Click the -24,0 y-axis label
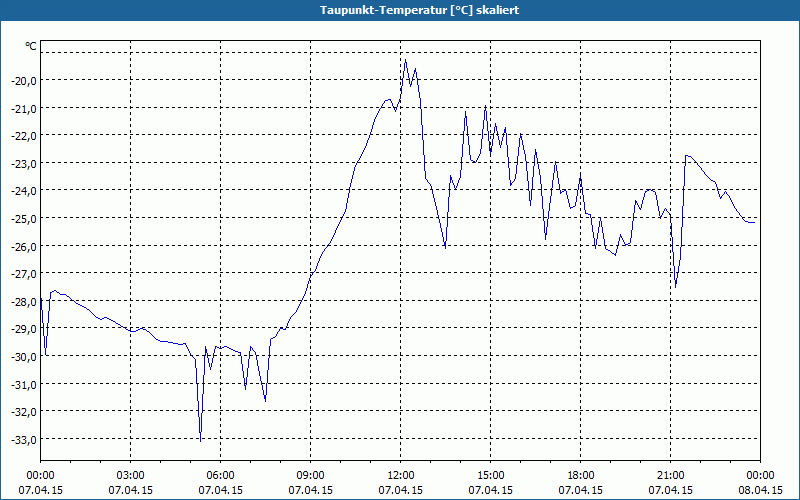 tap(26, 191)
